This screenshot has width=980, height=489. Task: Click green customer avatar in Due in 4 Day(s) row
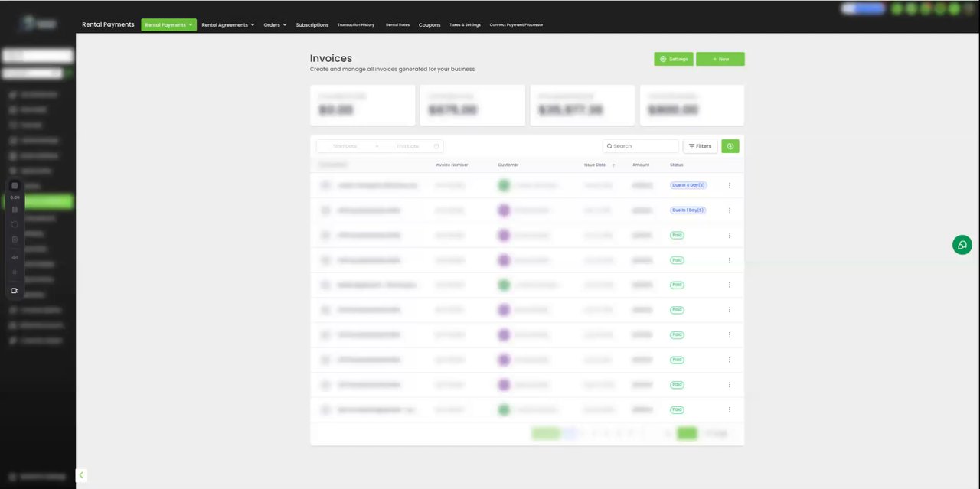[x=504, y=185]
